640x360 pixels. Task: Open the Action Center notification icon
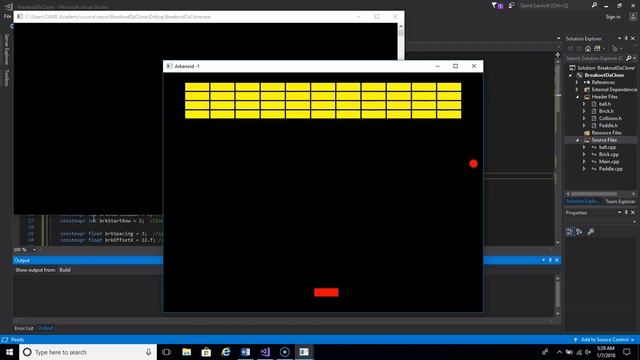point(627,352)
